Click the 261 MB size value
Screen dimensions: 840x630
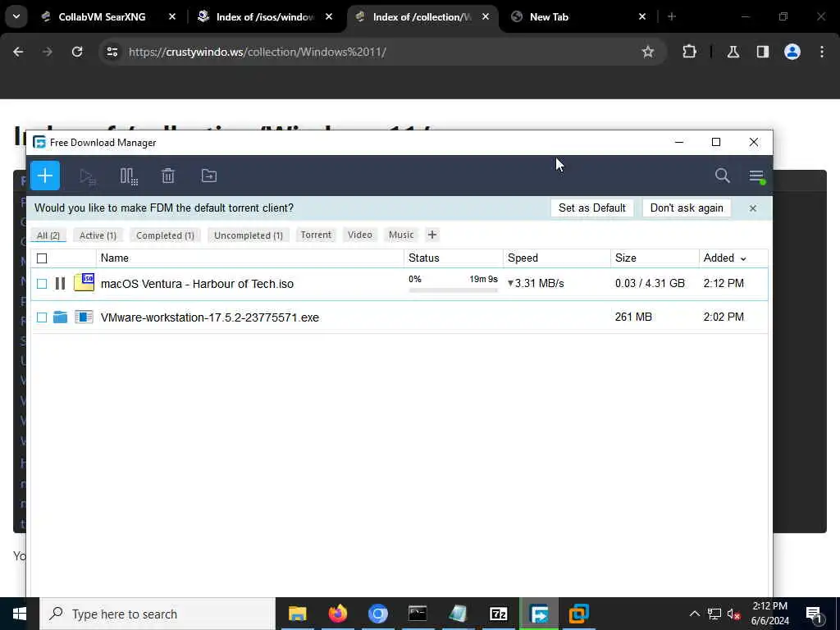(x=633, y=317)
